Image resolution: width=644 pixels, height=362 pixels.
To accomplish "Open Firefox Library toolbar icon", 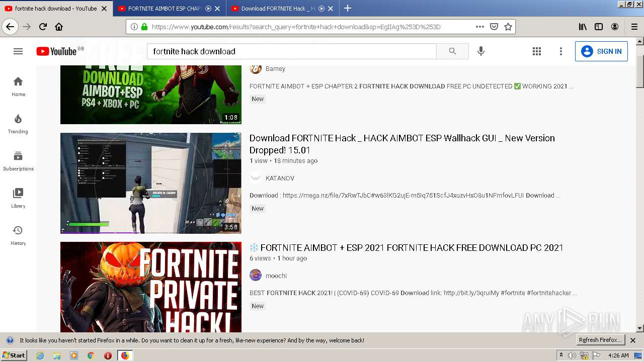I will point(583,27).
